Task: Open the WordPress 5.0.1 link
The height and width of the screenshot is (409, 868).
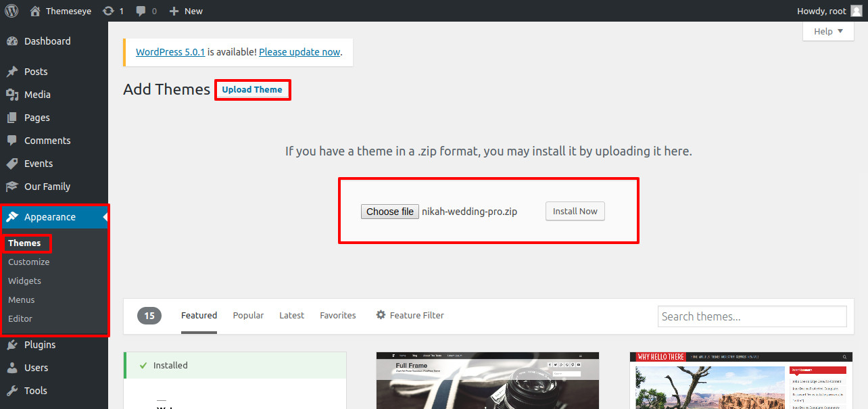Action: click(x=170, y=52)
